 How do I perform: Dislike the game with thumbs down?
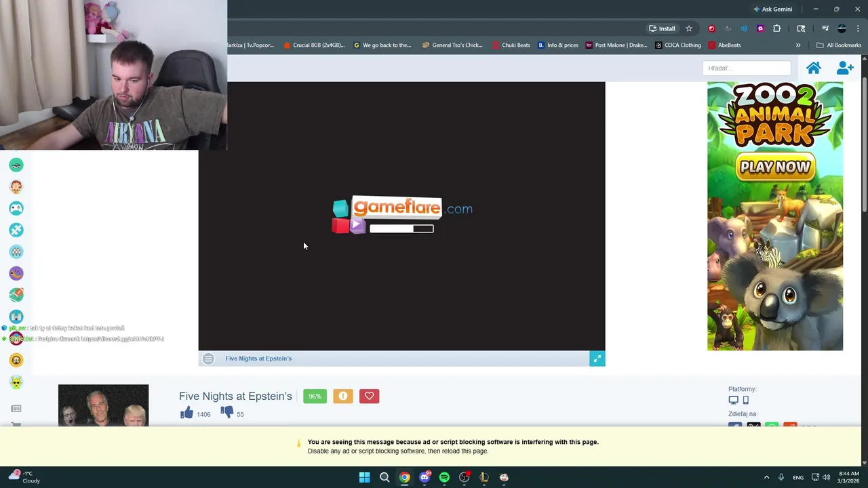[226, 413]
